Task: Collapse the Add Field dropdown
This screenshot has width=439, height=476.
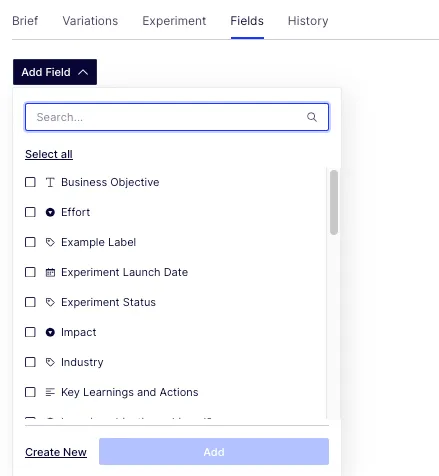Action: click(55, 72)
